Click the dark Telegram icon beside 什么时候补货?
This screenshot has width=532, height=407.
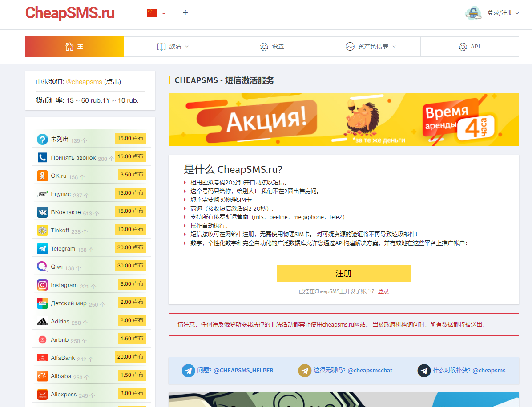point(424,371)
